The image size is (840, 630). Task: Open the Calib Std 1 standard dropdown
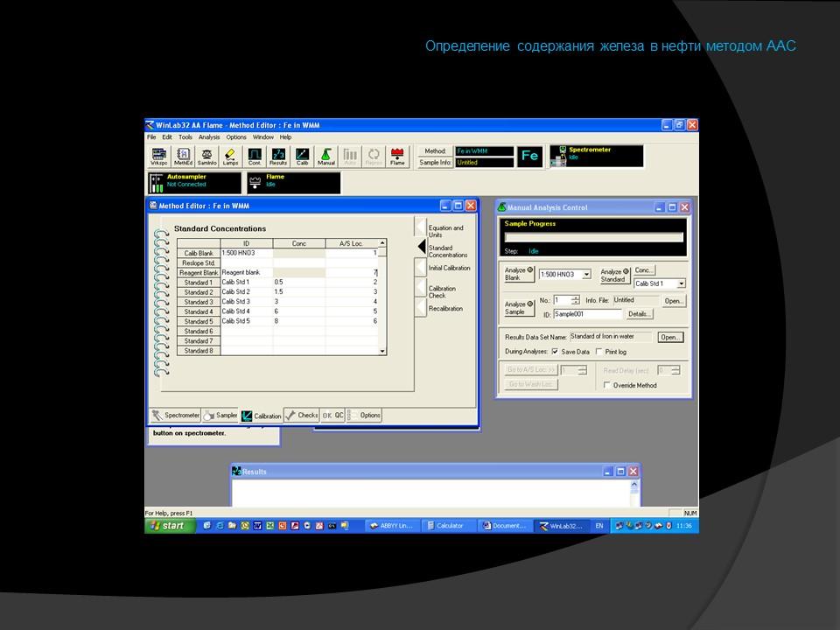click(681, 283)
